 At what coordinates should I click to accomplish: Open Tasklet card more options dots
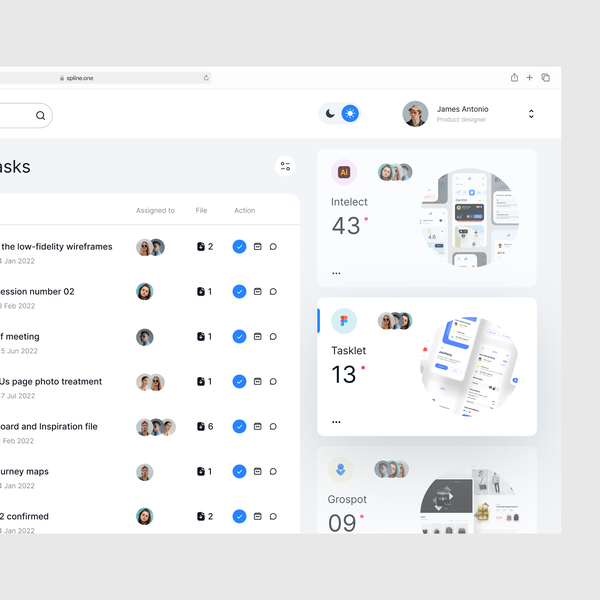point(336,422)
